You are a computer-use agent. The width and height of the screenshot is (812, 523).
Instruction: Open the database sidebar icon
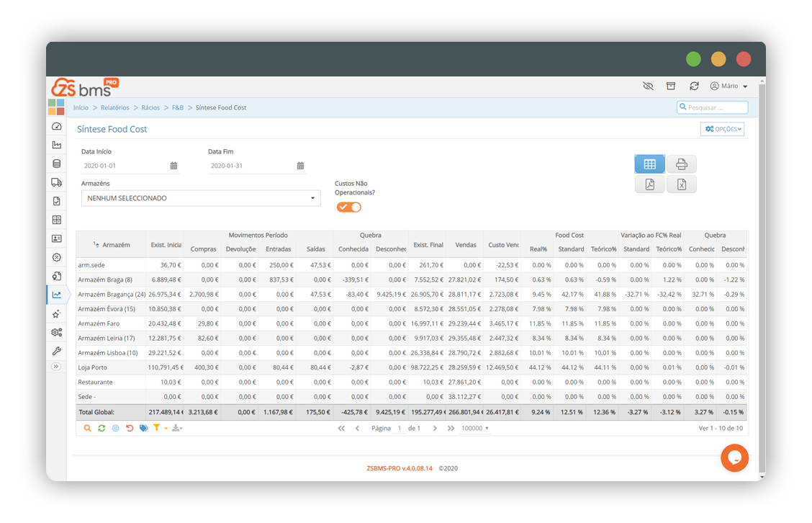click(x=56, y=164)
